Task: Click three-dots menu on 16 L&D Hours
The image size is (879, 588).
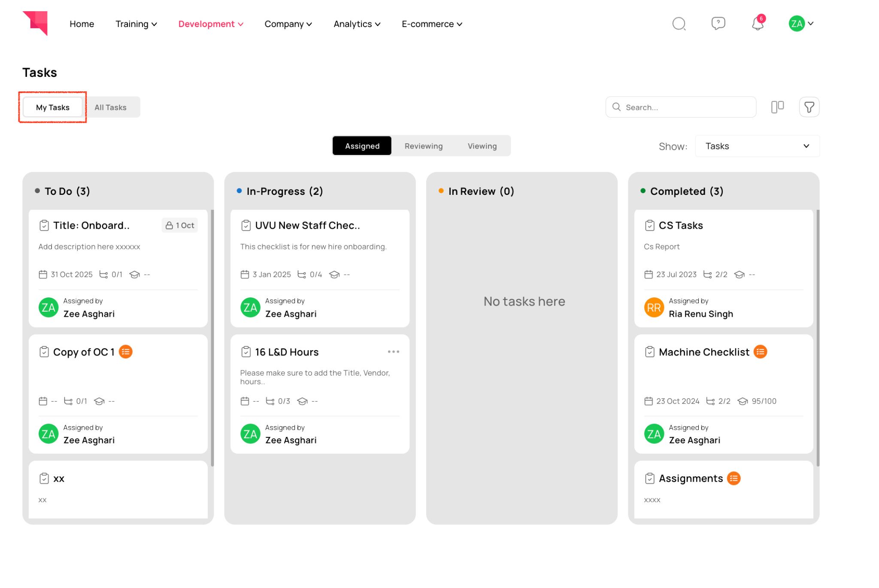Action: point(393,352)
